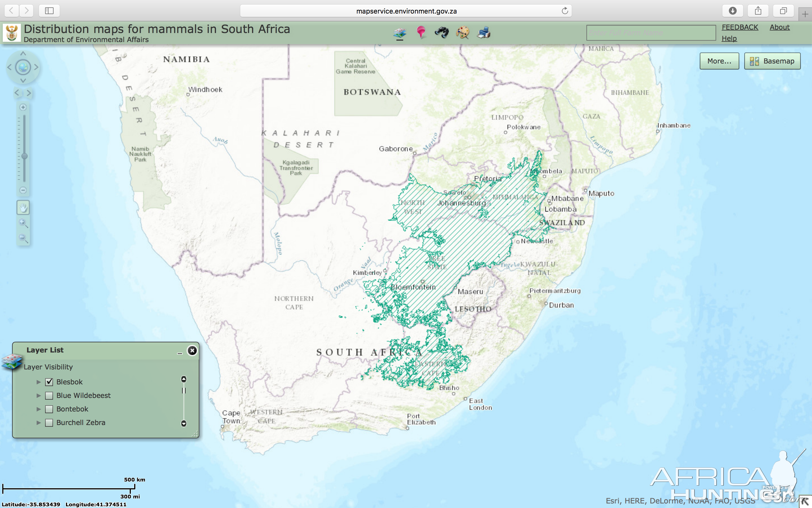The height and width of the screenshot is (508, 812).
Task: Select the magnifier zoom-in tool
Action: (23, 223)
